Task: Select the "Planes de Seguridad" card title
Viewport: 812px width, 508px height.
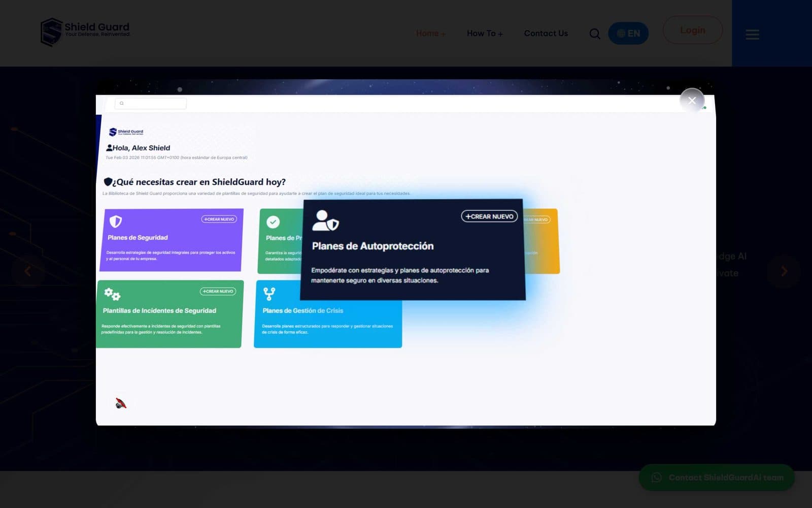Action: coord(138,238)
